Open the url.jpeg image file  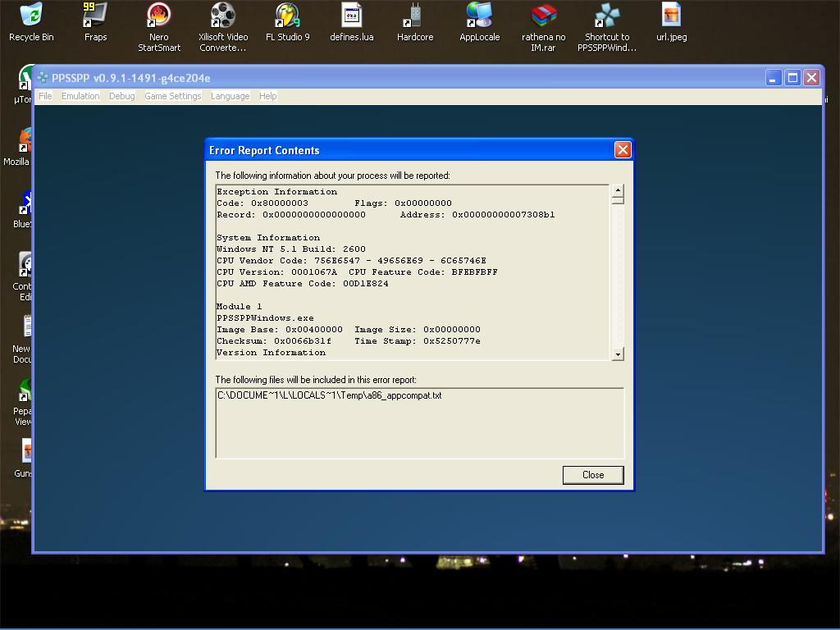pyautogui.click(x=671, y=16)
